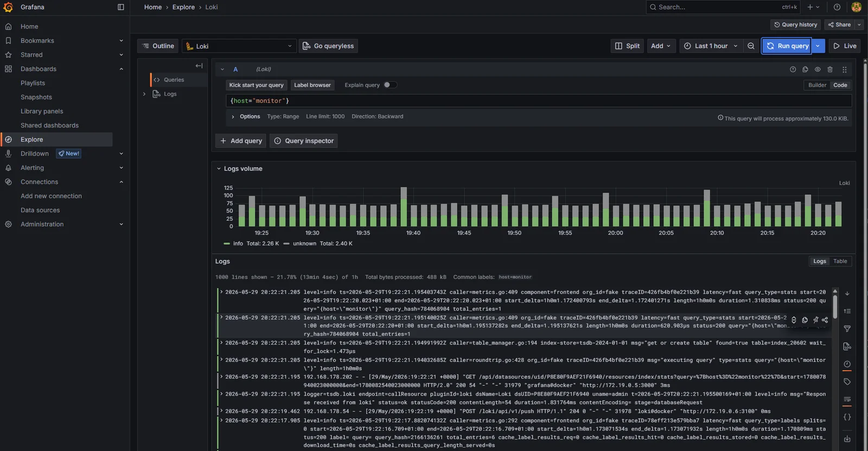This screenshot has width=868, height=451.
Task: Zoom out the time range
Action: pos(751,46)
